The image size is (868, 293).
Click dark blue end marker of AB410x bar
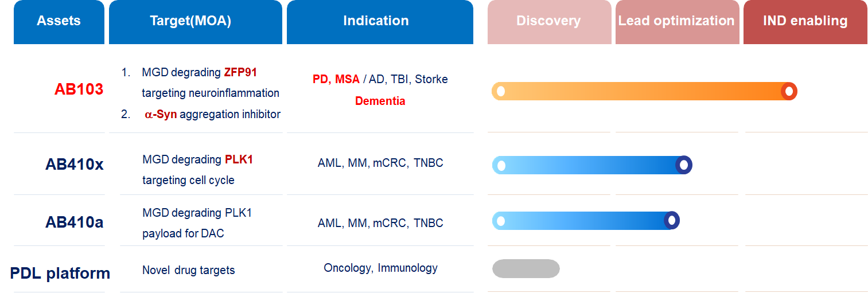click(683, 165)
